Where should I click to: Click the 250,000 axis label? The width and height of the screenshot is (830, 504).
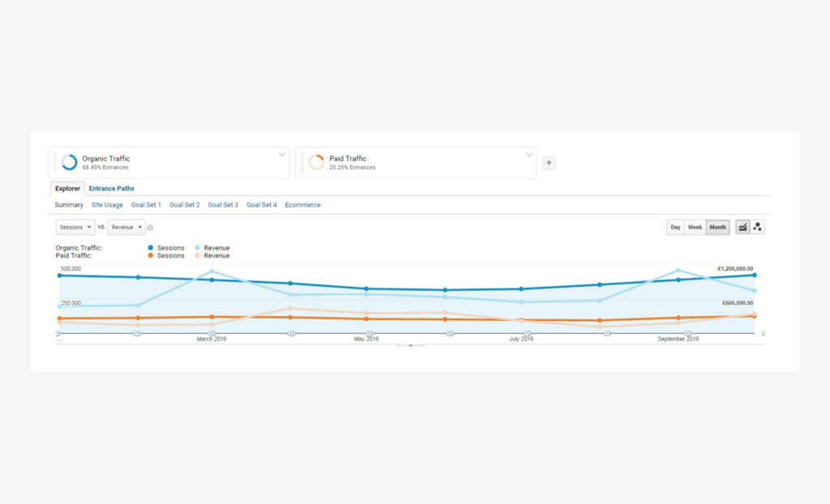click(x=71, y=303)
